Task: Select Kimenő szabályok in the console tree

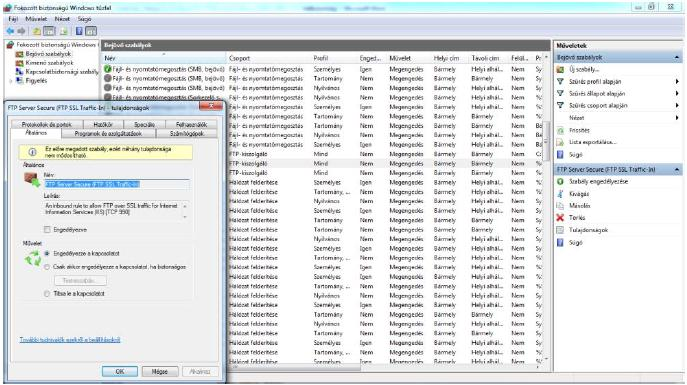Action: (x=49, y=63)
